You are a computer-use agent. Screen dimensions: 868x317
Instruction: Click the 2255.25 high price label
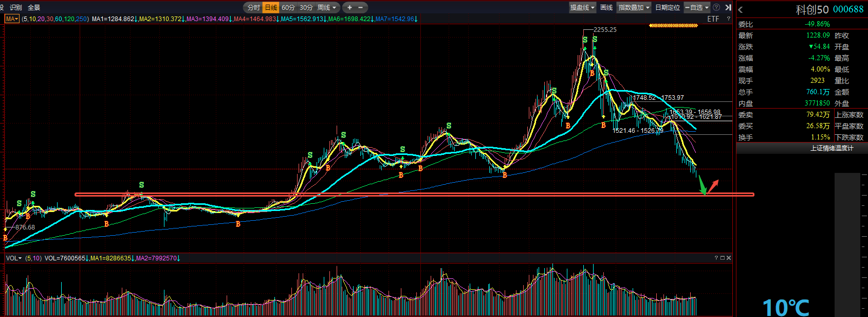[x=605, y=29]
